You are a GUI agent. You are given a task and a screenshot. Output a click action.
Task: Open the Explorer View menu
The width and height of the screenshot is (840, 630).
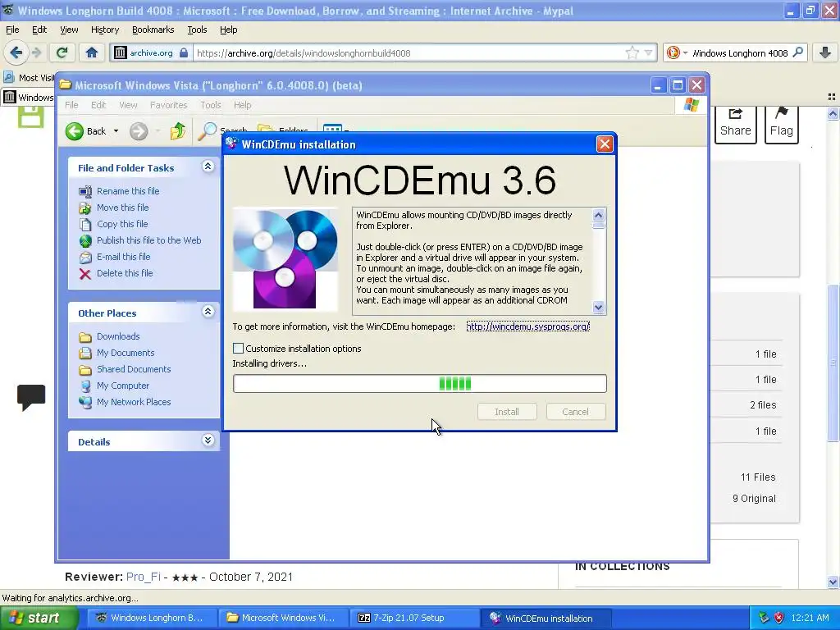128,105
